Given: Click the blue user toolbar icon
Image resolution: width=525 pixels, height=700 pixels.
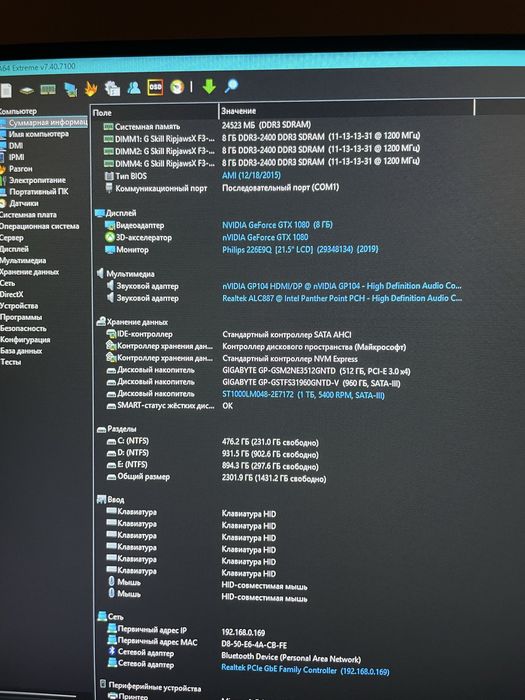Looking at the screenshot, I should pos(133,88).
